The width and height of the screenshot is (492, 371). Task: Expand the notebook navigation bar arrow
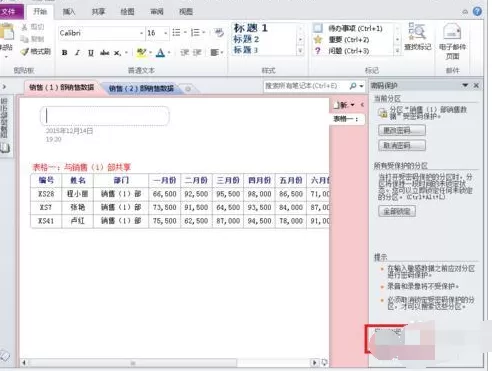(x=4, y=87)
